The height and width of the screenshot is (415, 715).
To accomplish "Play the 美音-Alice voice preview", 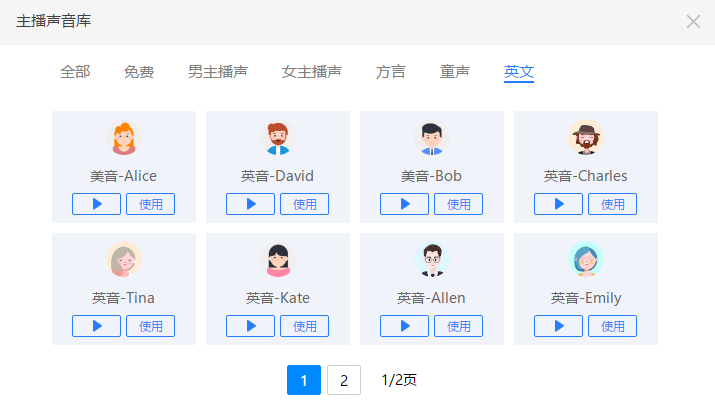I will [96, 204].
